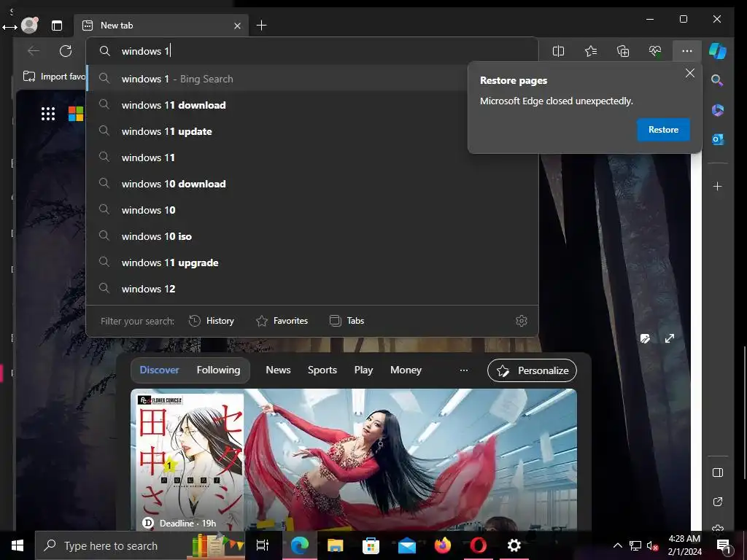The height and width of the screenshot is (560, 747).
Task: Filter search by History
Action: coord(212,321)
